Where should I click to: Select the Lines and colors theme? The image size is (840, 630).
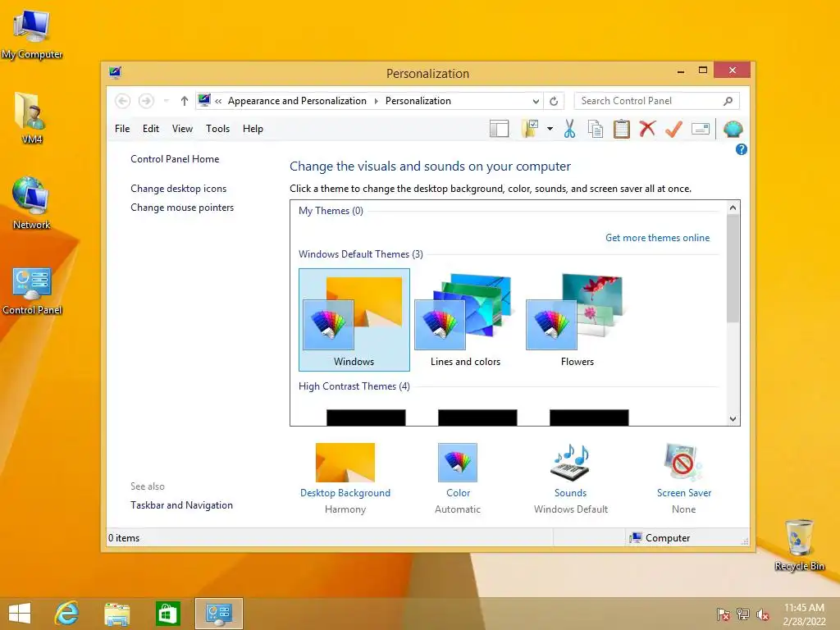pyautogui.click(x=466, y=320)
